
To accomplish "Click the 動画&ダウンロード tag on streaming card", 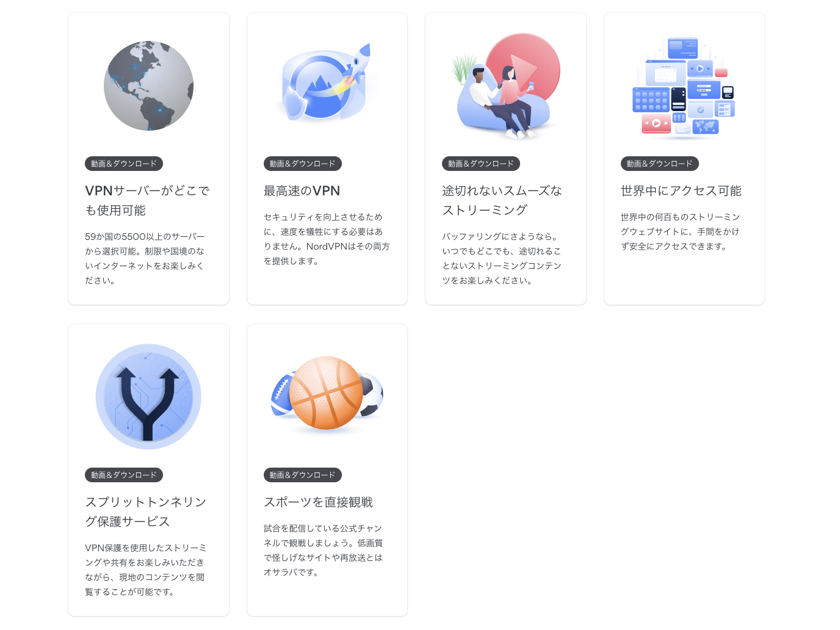I will click(x=481, y=164).
